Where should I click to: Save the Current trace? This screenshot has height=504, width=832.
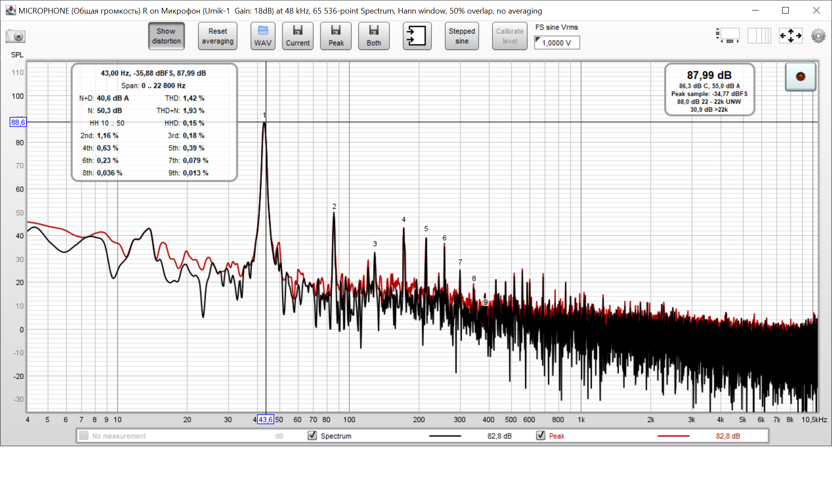click(298, 36)
